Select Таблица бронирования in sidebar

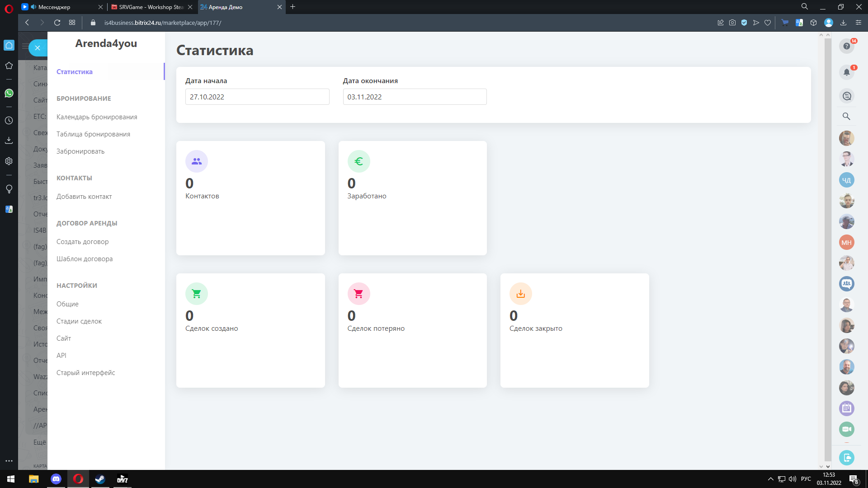point(93,134)
